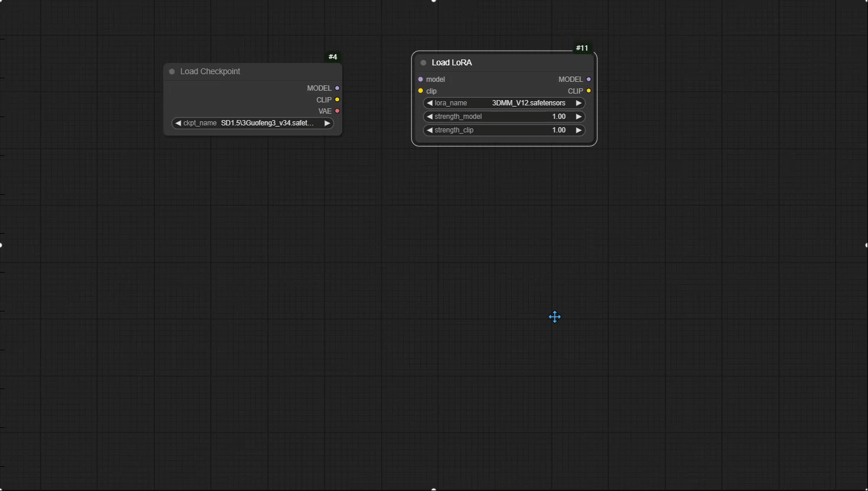
Task: Click the MODEL output port on Load LoRA
Action: (x=588, y=79)
